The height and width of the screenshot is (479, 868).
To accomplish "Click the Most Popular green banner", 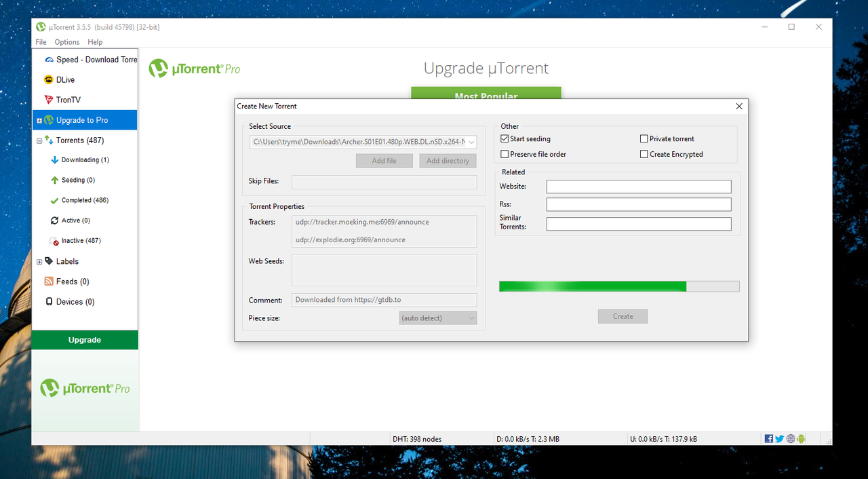I will coord(486,94).
